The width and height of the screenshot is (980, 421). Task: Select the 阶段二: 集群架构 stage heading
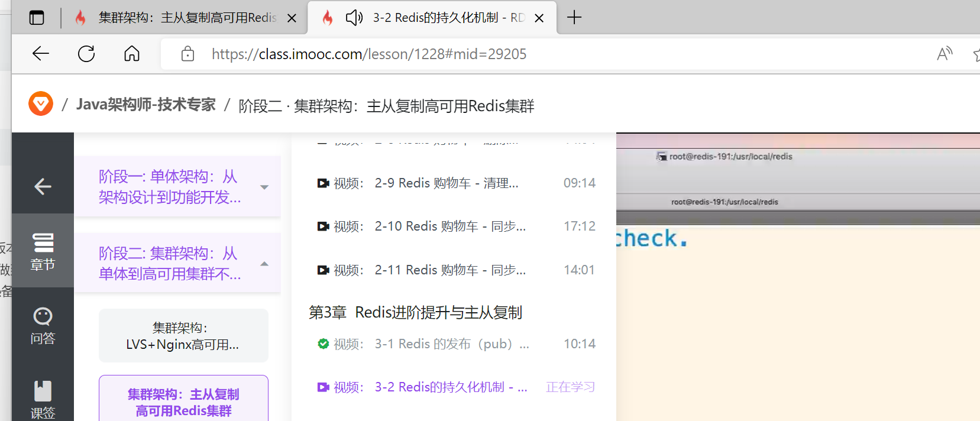[x=170, y=264]
